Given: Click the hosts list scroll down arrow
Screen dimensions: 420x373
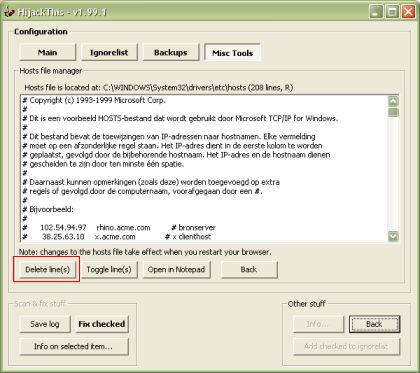Looking at the screenshot, I should 393,236.
